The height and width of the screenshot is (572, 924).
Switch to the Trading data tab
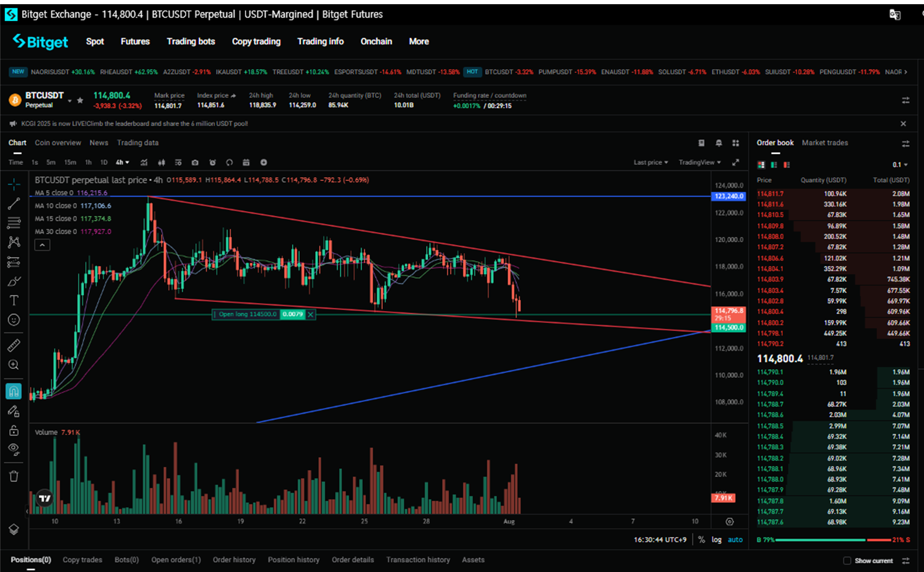point(138,143)
